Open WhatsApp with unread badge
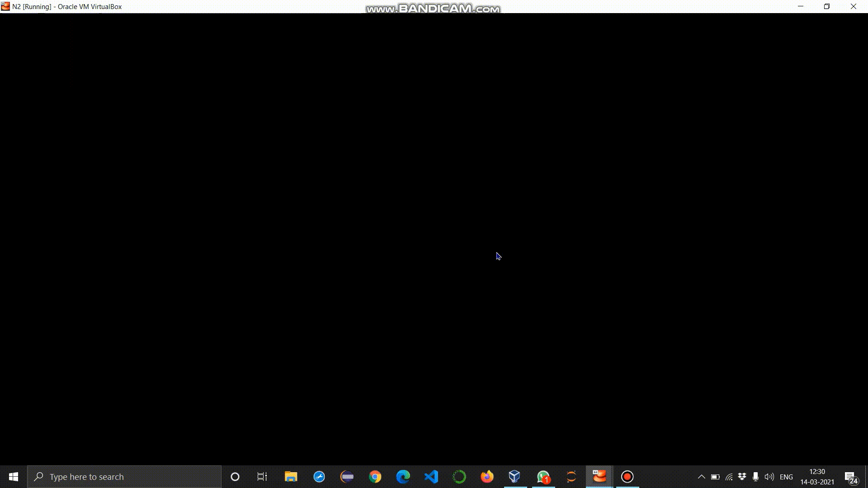The image size is (868, 488). point(543,477)
